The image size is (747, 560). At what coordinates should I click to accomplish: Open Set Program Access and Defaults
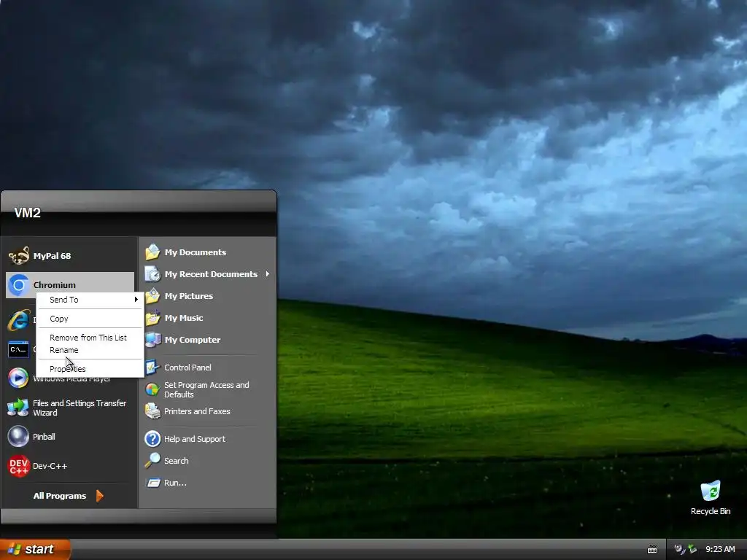208,389
